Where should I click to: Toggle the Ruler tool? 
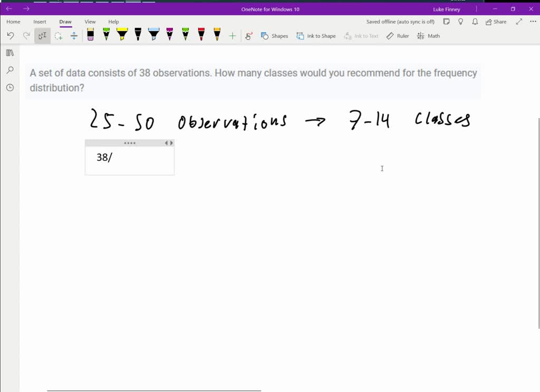(x=398, y=36)
